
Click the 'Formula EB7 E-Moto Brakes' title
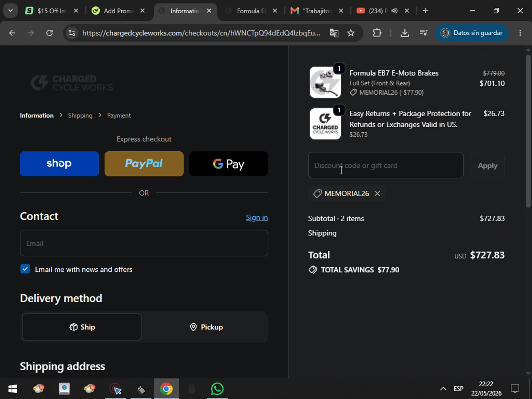click(x=394, y=73)
